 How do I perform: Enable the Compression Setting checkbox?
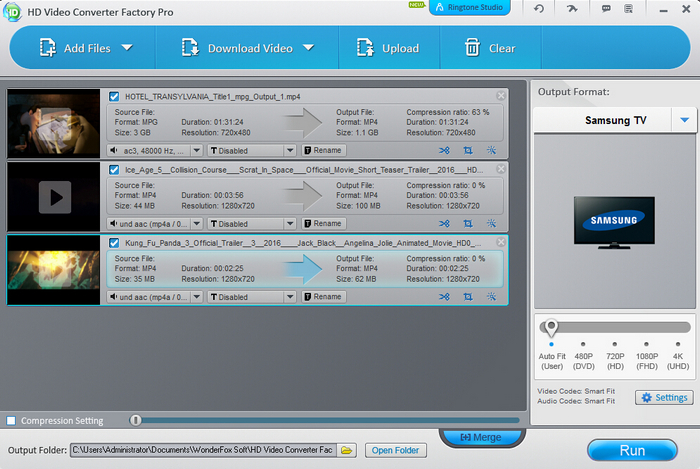point(11,420)
